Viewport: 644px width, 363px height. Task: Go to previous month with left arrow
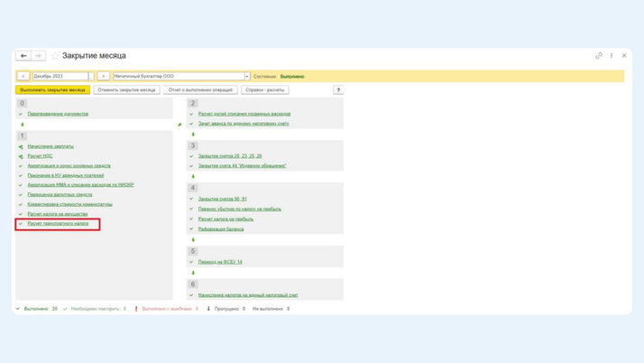click(23, 77)
